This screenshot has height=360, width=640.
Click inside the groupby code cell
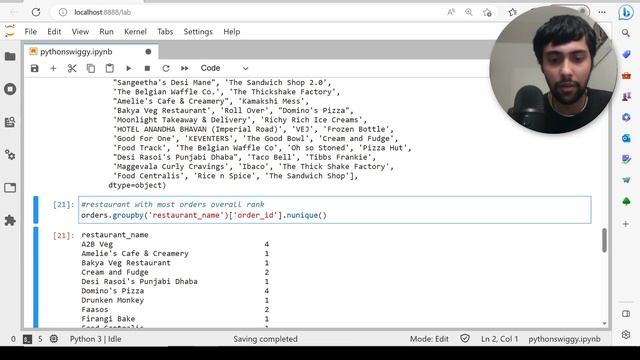click(335, 210)
